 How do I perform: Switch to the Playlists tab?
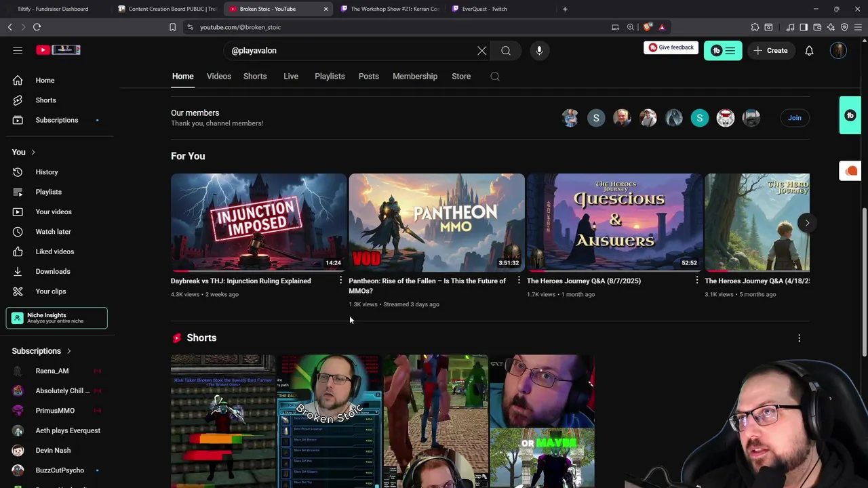pyautogui.click(x=330, y=77)
